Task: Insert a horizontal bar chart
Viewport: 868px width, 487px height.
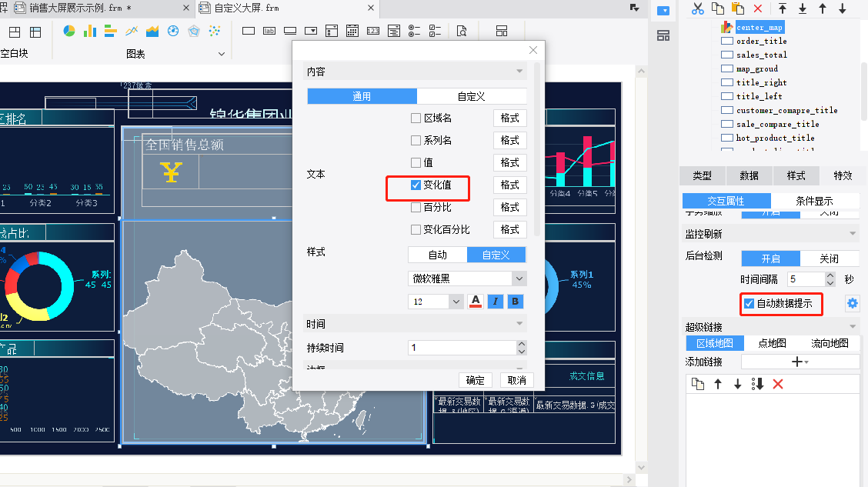Action: pyautogui.click(x=110, y=31)
